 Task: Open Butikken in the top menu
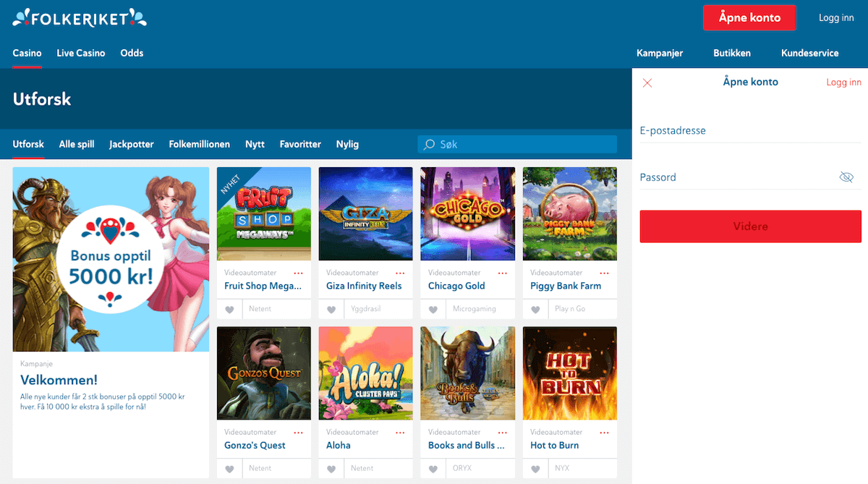(732, 53)
